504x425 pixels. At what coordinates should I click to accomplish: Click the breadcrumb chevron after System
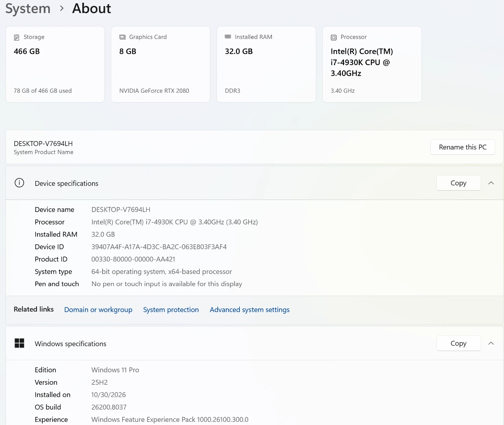62,8
